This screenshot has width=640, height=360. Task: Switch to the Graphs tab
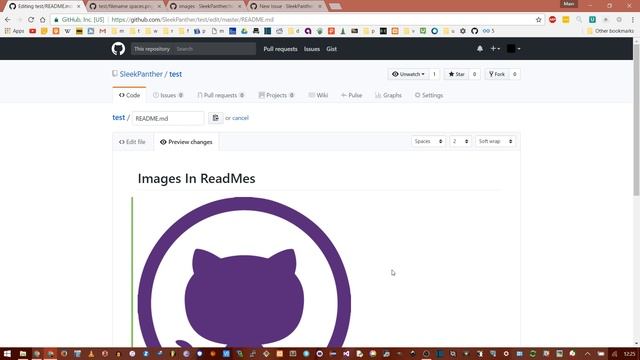[388, 95]
